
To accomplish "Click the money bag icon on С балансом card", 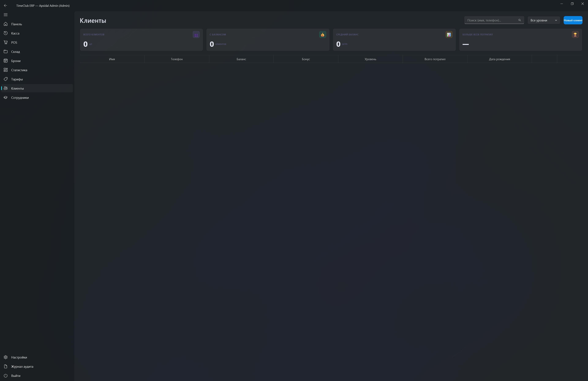I will click(x=322, y=35).
